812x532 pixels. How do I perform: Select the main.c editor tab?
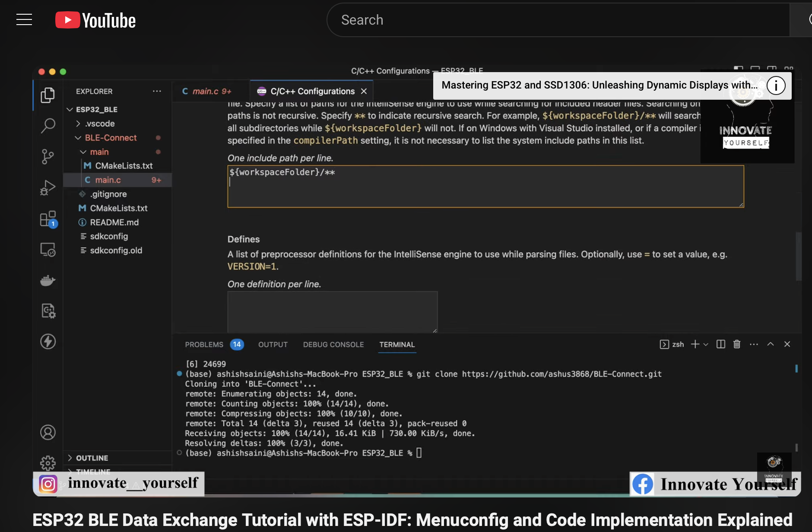click(x=206, y=92)
